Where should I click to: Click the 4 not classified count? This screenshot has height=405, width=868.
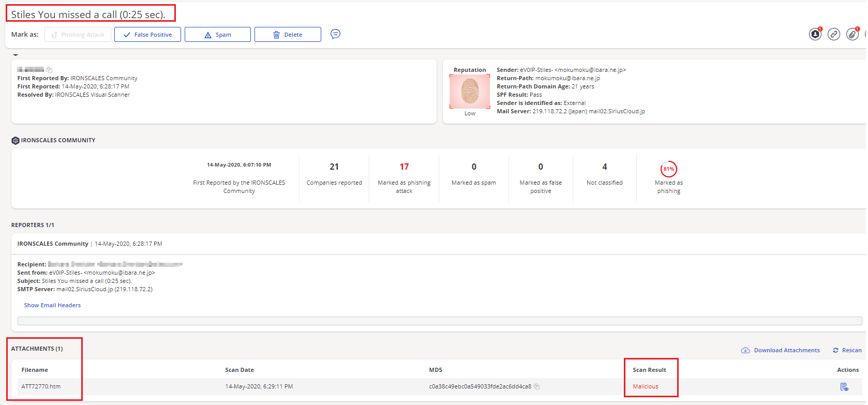pyautogui.click(x=605, y=167)
